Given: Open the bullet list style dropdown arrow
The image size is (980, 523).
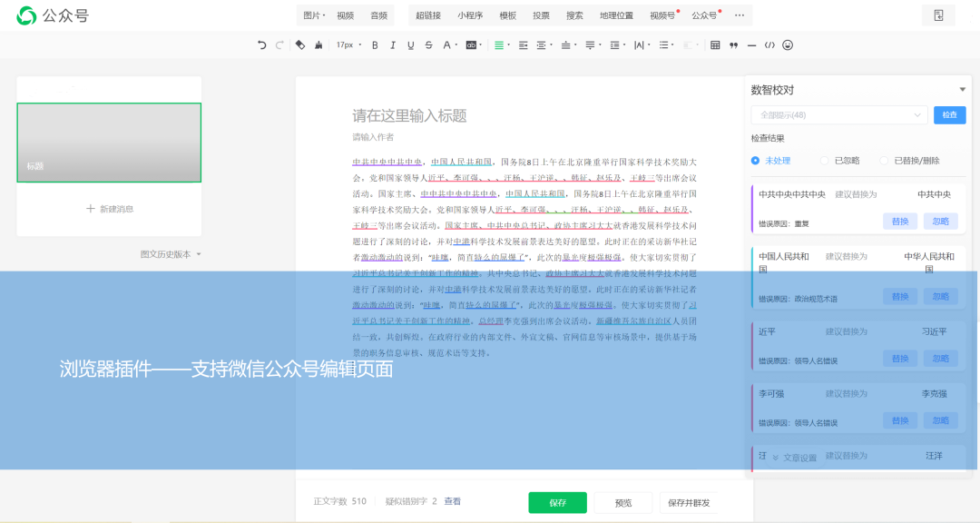Looking at the screenshot, I should click(672, 45).
